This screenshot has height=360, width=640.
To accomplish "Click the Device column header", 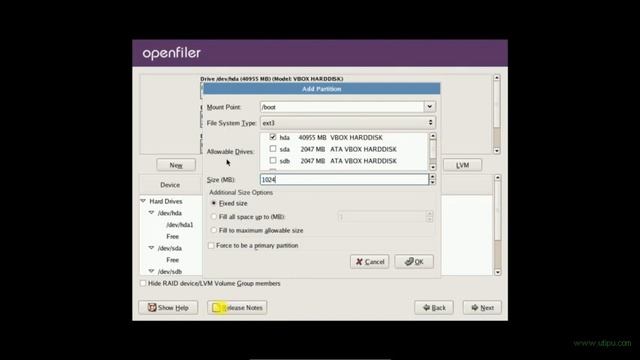I will [170, 185].
